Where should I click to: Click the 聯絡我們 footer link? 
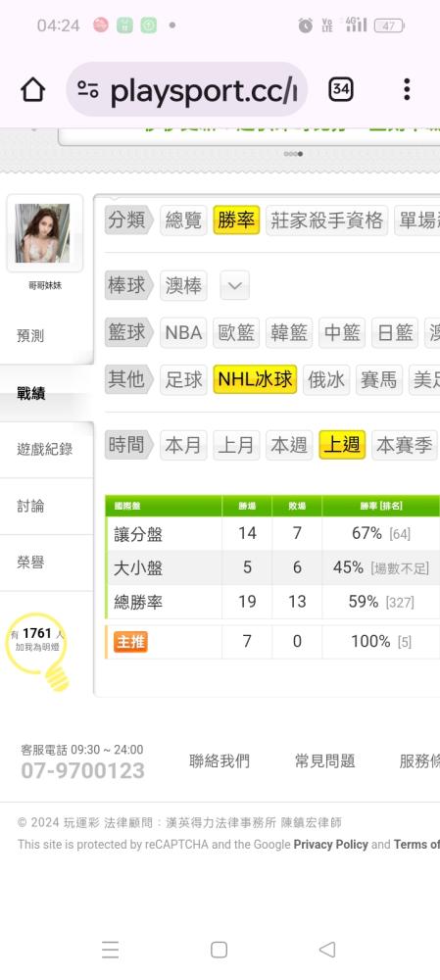tap(220, 760)
